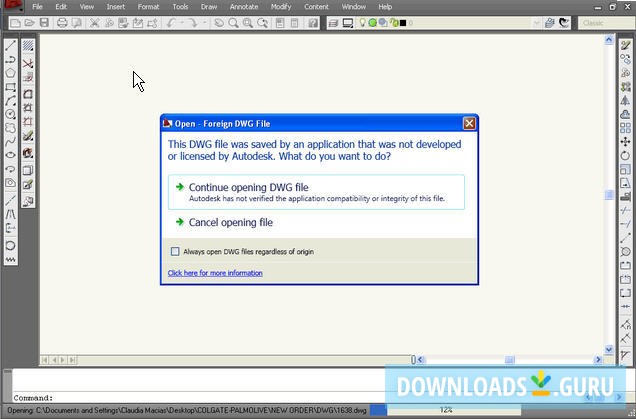Click the Help question mark icon

click(x=313, y=23)
